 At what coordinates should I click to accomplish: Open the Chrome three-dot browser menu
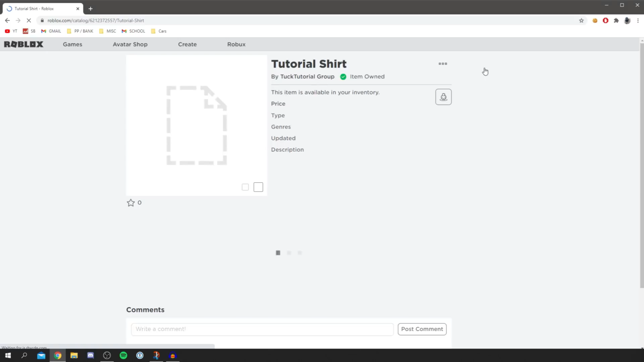638,20
